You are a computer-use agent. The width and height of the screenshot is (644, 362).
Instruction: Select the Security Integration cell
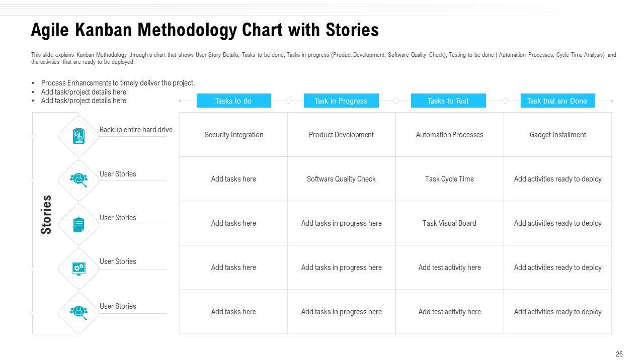pyautogui.click(x=234, y=135)
